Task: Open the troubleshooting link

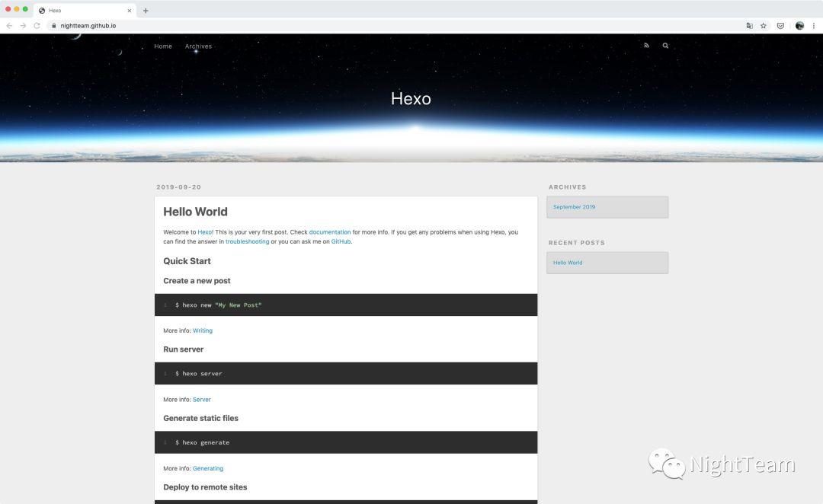Action: coord(247,242)
